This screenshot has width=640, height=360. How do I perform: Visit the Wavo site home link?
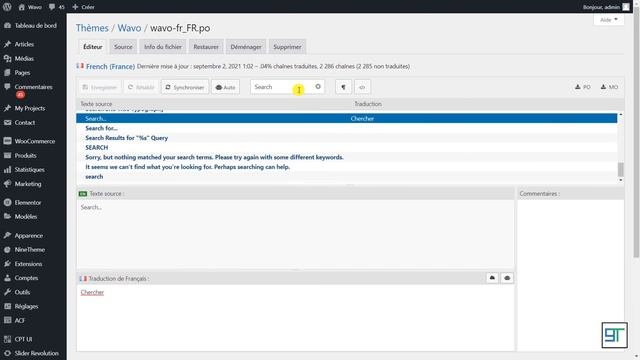[x=30, y=7]
